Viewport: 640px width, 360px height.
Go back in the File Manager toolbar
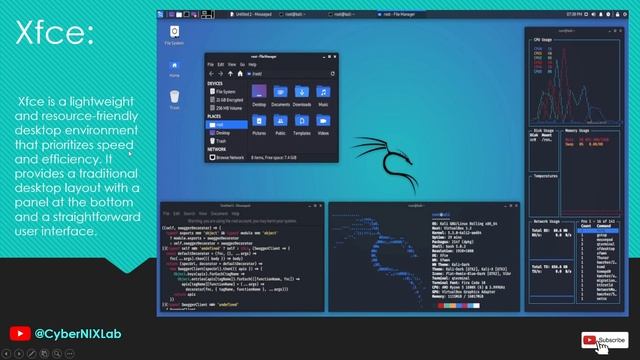point(211,74)
